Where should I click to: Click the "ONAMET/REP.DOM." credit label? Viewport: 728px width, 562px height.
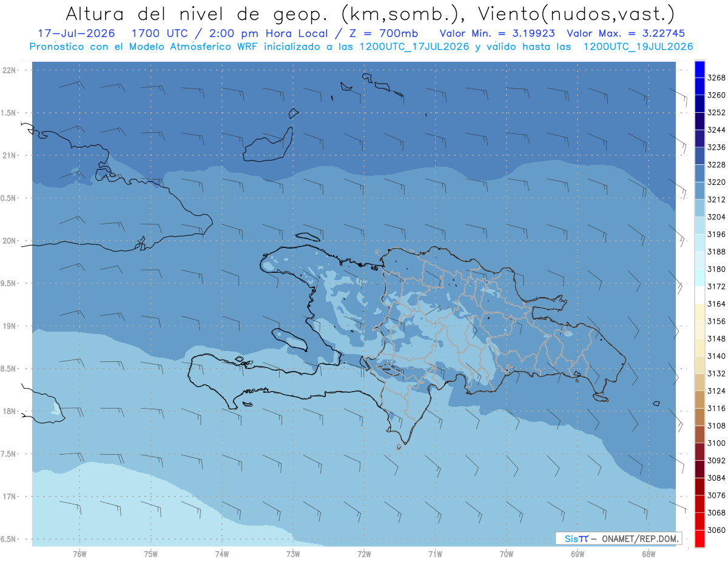(x=639, y=538)
